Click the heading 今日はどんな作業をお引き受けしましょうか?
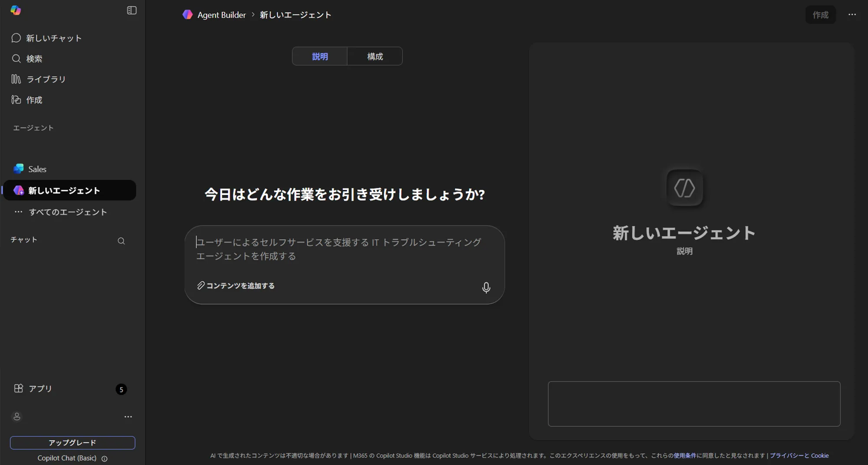868x465 pixels. 345,195
